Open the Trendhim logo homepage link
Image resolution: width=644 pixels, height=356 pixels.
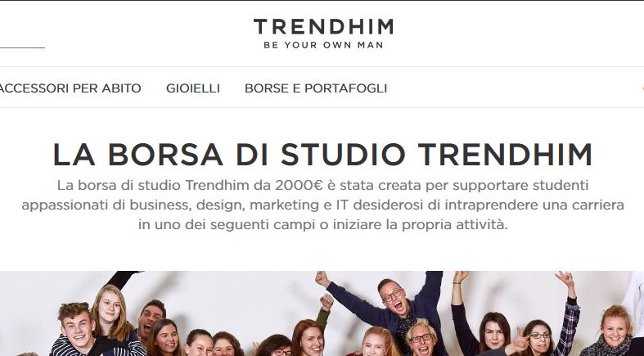pyautogui.click(x=323, y=27)
